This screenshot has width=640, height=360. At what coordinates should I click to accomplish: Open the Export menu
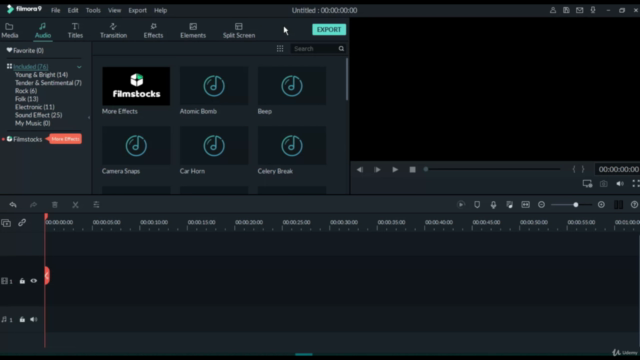pyautogui.click(x=138, y=10)
